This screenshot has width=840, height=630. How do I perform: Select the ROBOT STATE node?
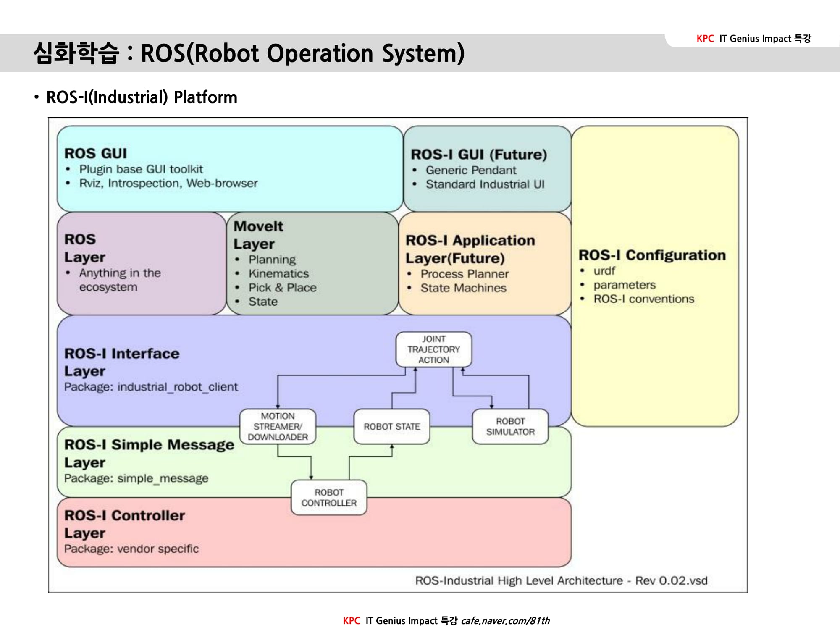(391, 426)
